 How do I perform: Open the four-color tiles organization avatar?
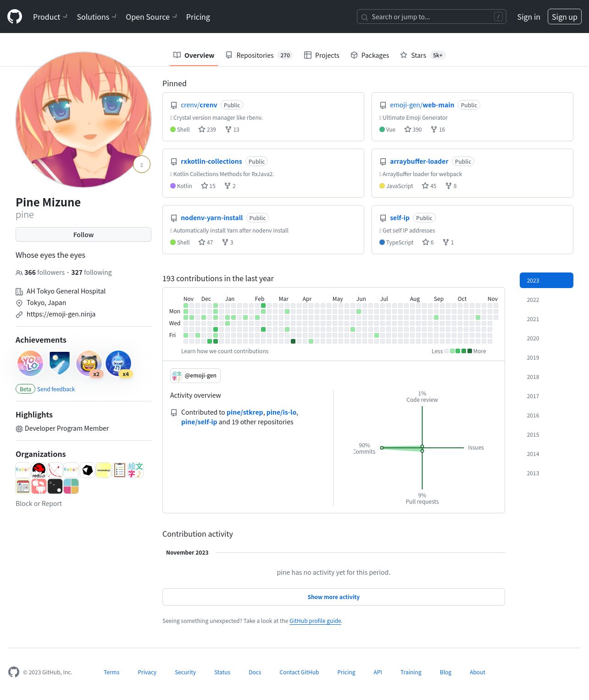point(71,486)
